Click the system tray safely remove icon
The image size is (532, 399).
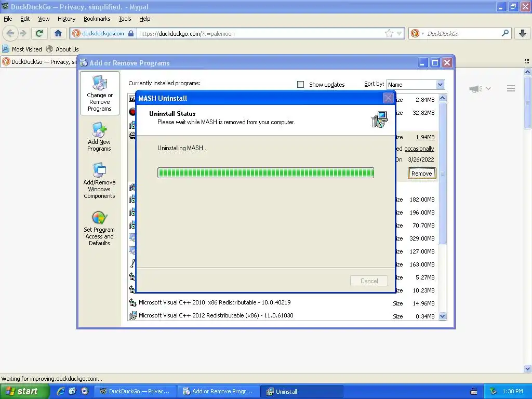pyautogui.click(x=494, y=391)
